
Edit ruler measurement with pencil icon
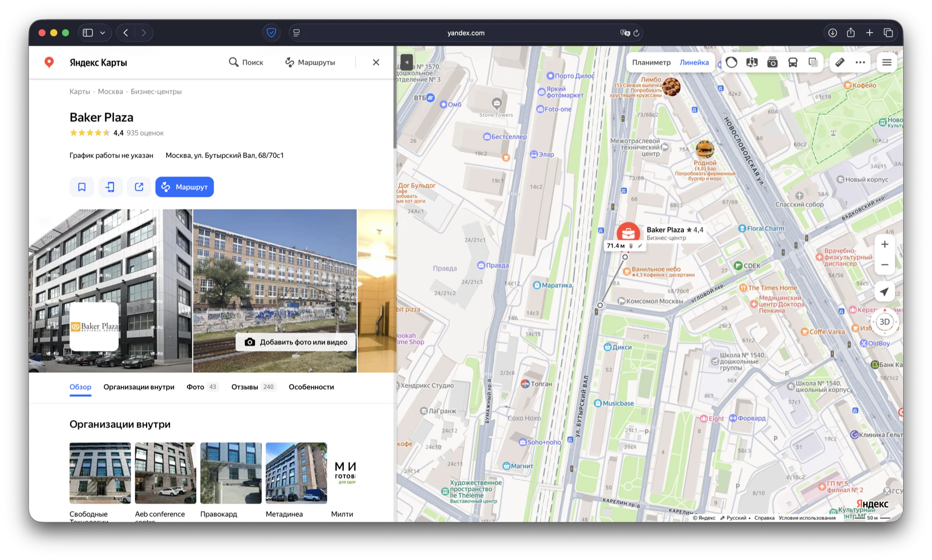[640, 246]
